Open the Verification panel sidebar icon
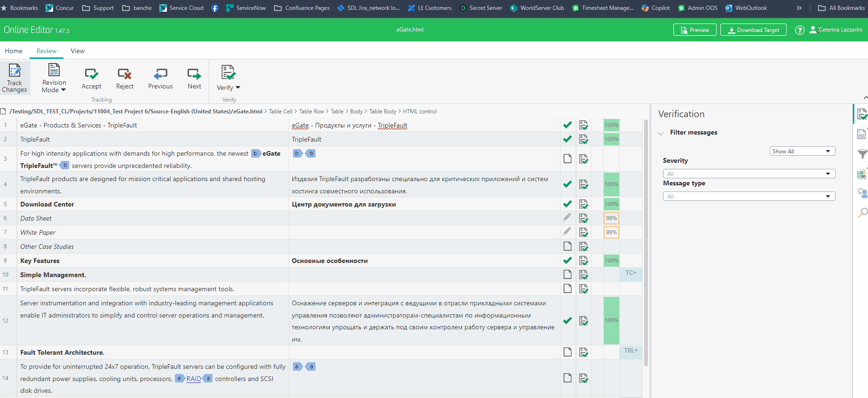This screenshot has height=398, width=868. 862,114
